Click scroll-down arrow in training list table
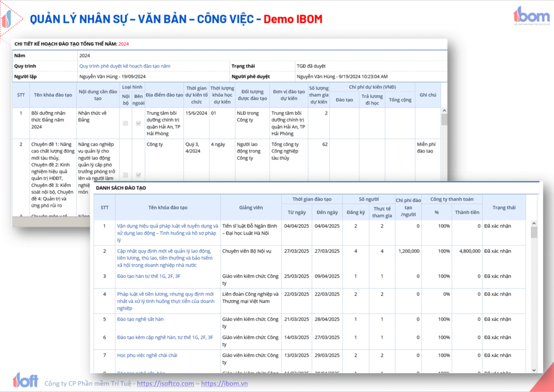Screen dimensions: 554x392 (534, 369)
